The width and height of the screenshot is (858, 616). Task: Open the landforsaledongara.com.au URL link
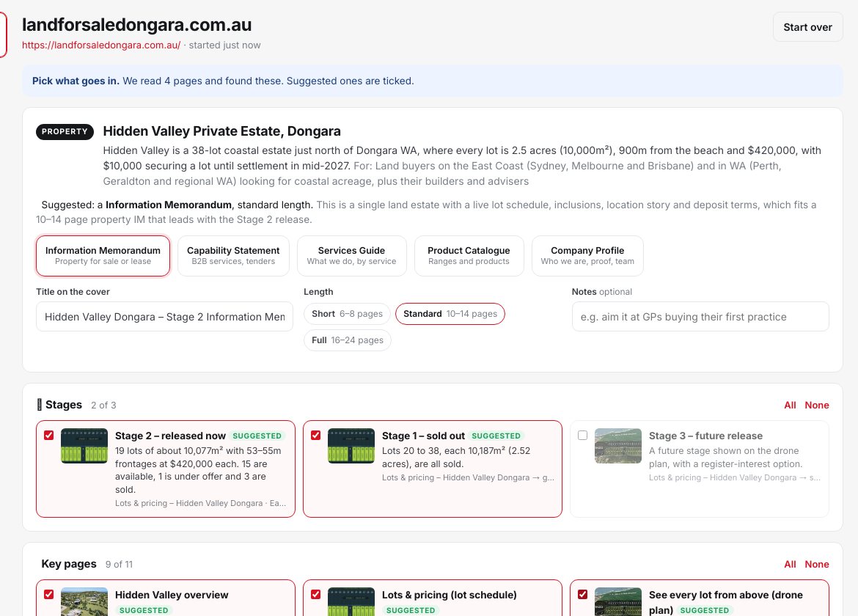(x=101, y=45)
